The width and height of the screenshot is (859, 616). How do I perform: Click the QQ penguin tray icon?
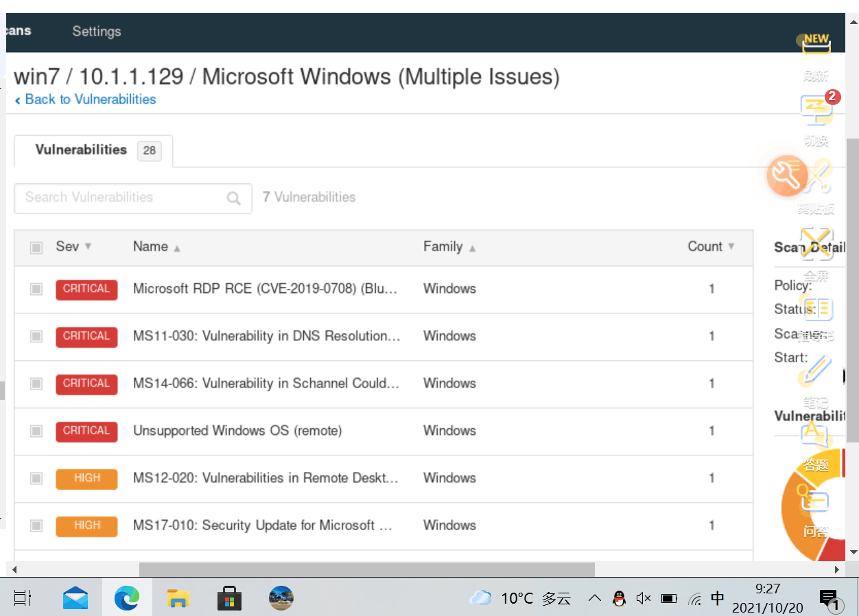(x=619, y=598)
